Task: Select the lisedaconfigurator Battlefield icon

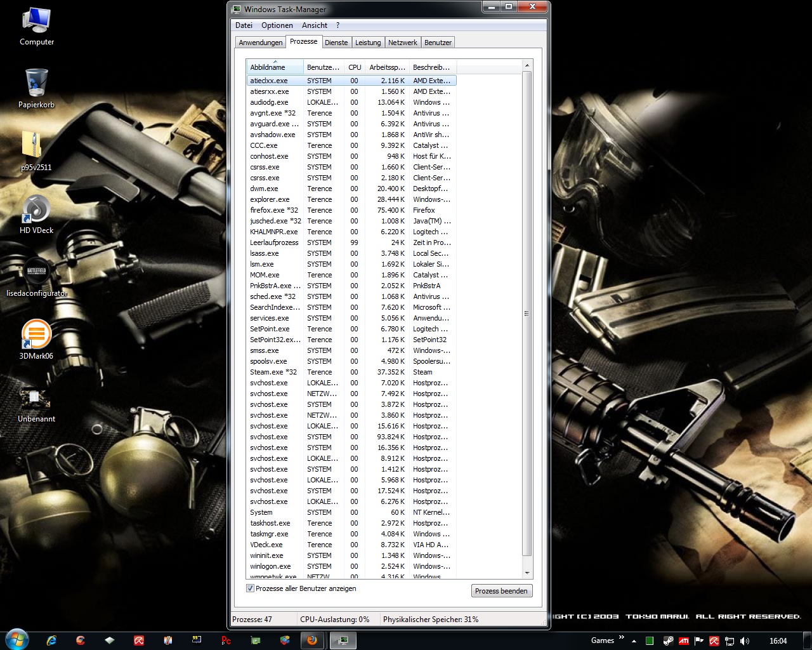Action: [36, 277]
